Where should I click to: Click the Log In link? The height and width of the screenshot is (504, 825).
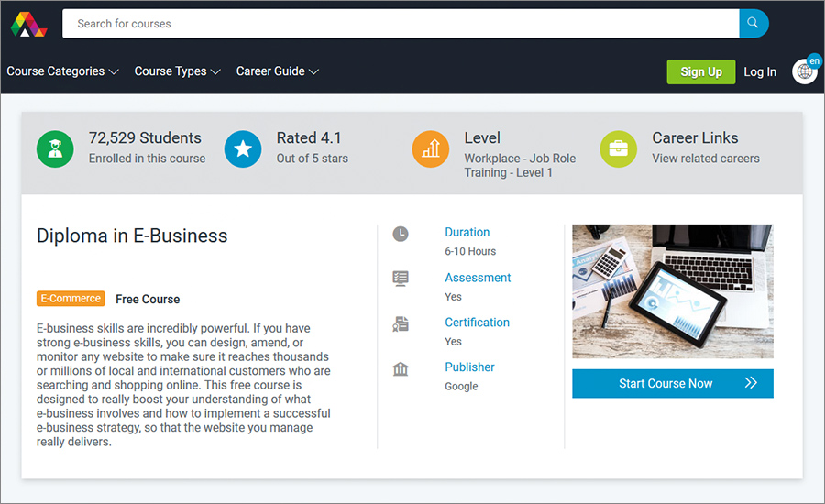click(x=760, y=71)
